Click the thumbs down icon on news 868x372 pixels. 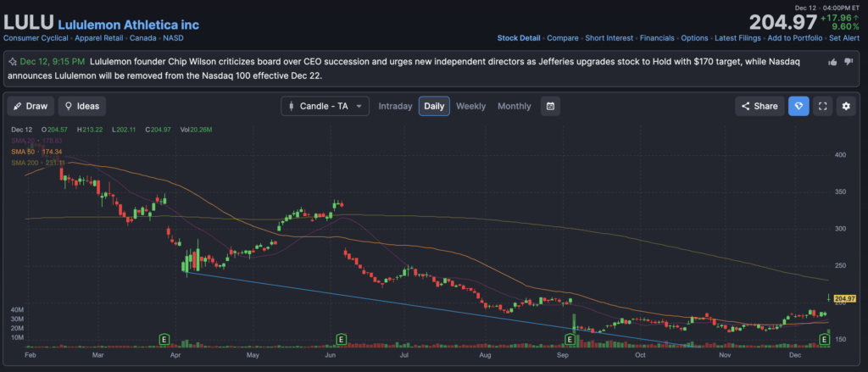(x=849, y=62)
